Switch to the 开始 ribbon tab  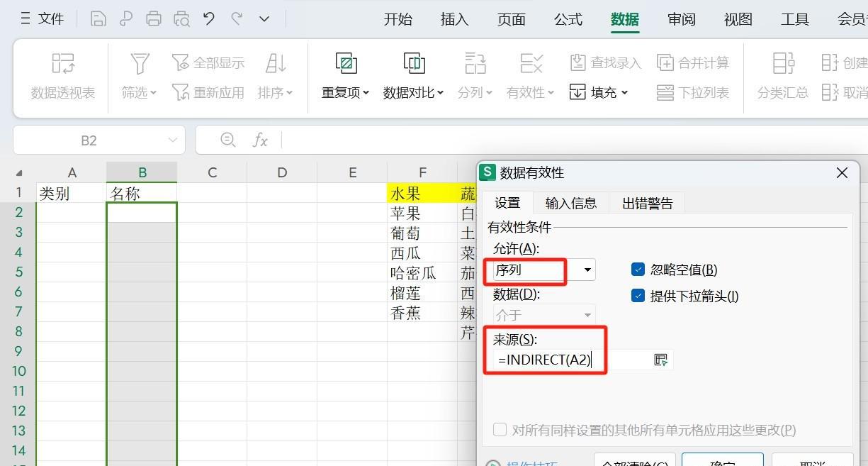398,20
